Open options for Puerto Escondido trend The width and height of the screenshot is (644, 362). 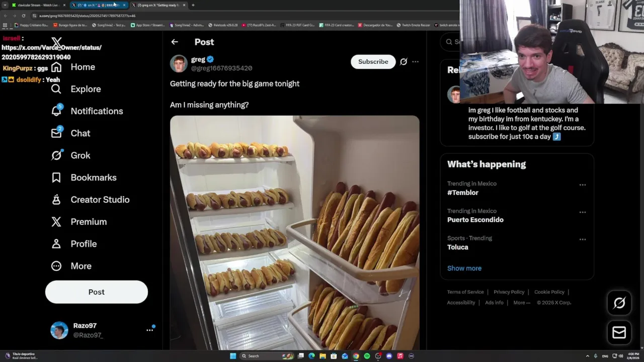(583, 212)
